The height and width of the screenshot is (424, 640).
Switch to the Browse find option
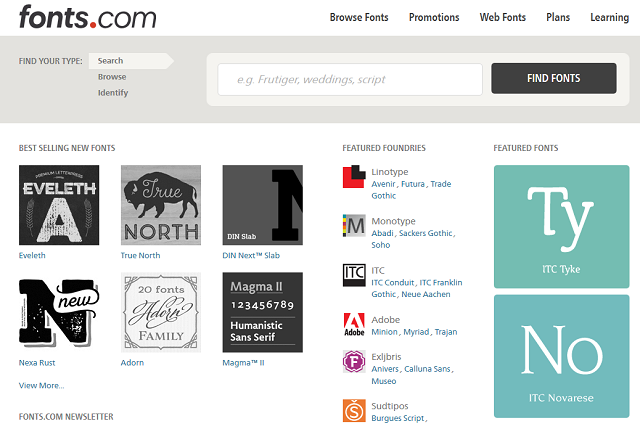pos(112,77)
